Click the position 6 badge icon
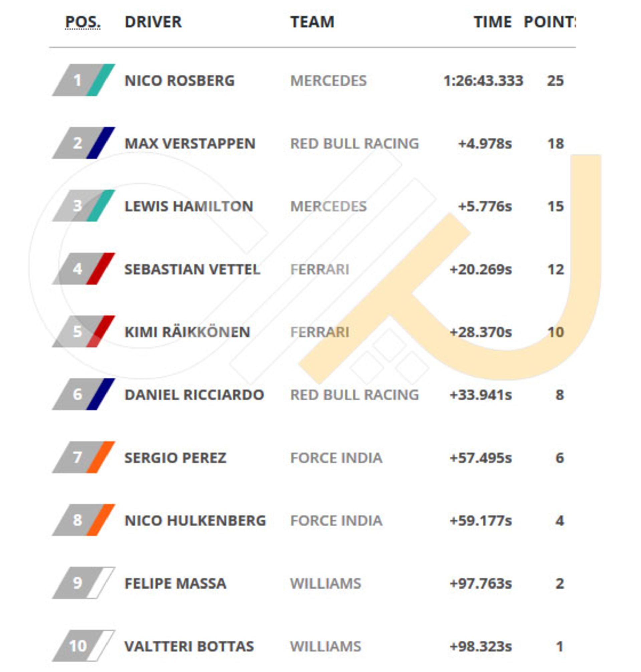This screenshot has height=672, width=641. pos(83,394)
